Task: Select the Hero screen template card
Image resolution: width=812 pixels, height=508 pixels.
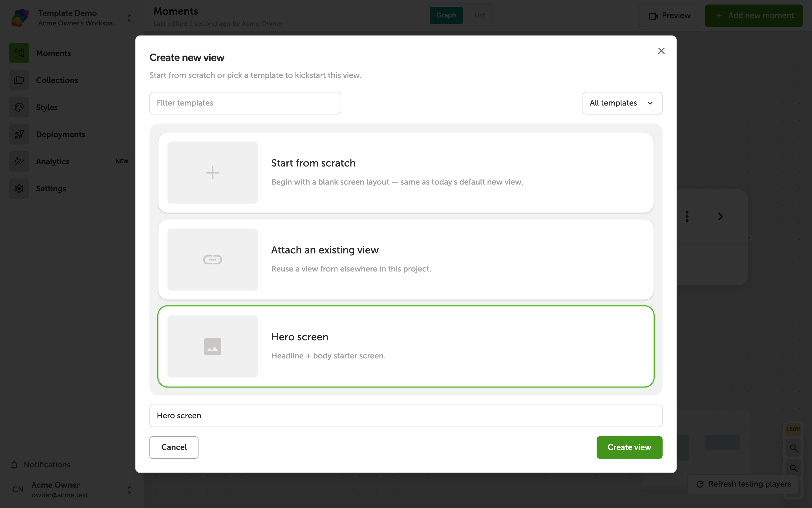Action: pyautogui.click(x=406, y=346)
